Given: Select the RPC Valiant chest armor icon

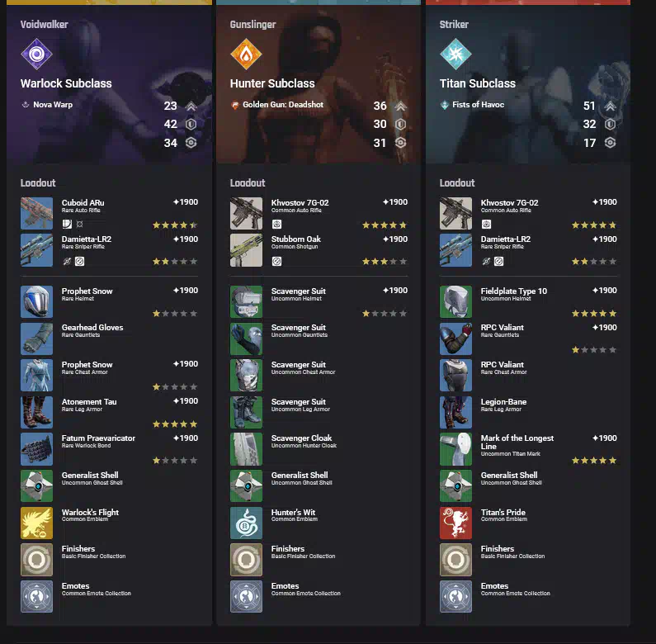Looking at the screenshot, I should point(456,375).
